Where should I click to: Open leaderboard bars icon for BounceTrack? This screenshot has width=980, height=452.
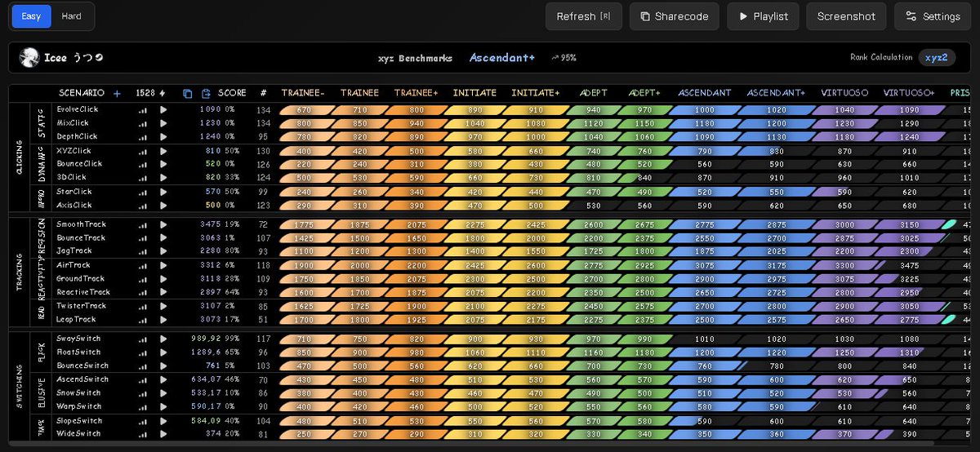point(144,238)
